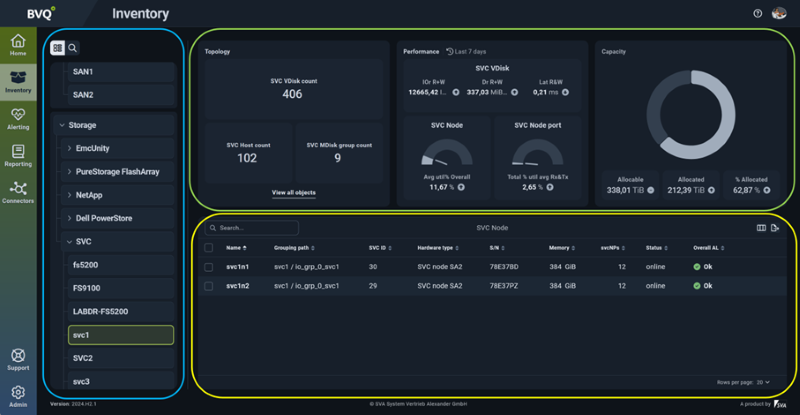This screenshot has width=800, height=415.
Task: Click the Home sidebar icon
Action: (x=18, y=45)
